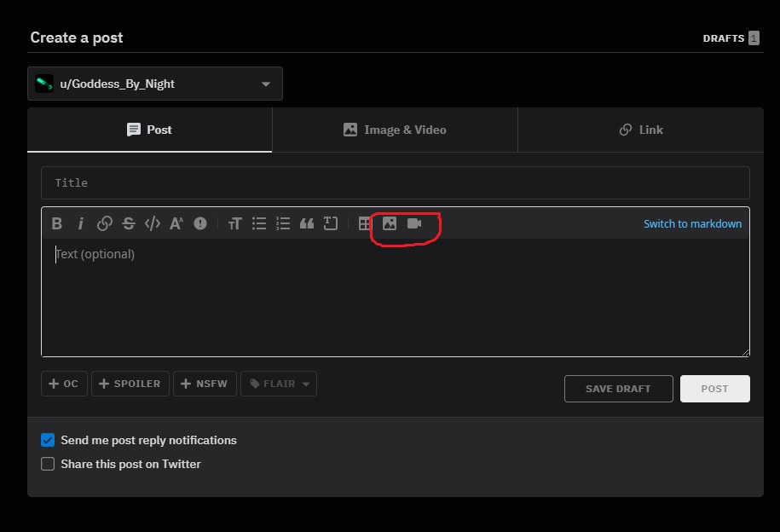Click Save Draft button

618,389
